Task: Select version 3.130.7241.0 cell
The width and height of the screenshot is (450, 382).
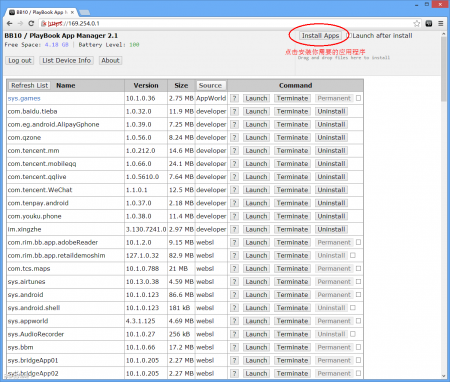Action: click(146, 229)
